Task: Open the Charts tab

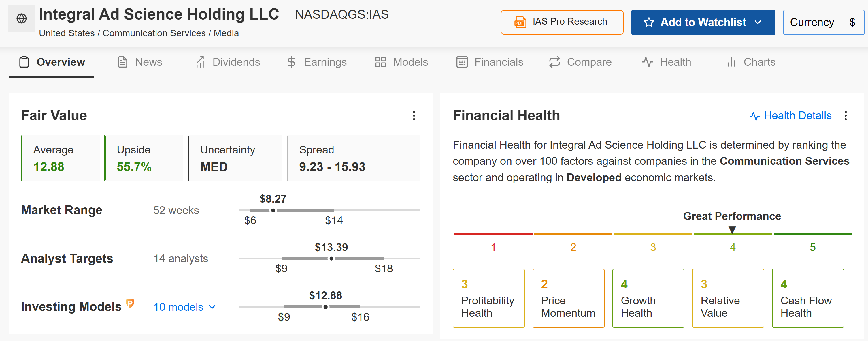Action: 751,62
